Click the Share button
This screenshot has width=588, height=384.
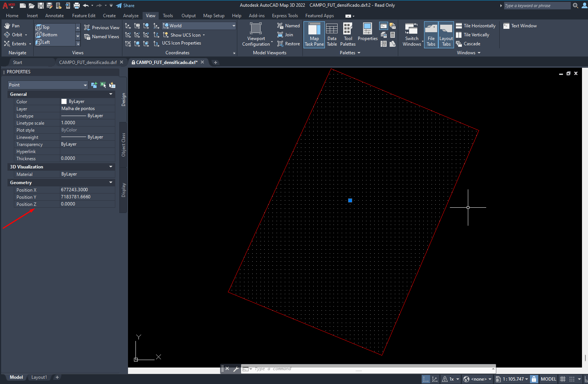pyautogui.click(x=125, y=6)
